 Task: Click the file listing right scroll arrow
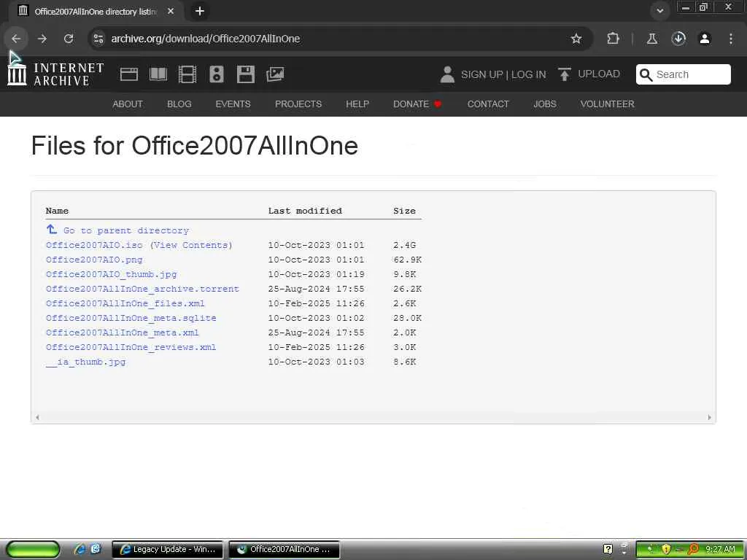click(x=709, y=418)
